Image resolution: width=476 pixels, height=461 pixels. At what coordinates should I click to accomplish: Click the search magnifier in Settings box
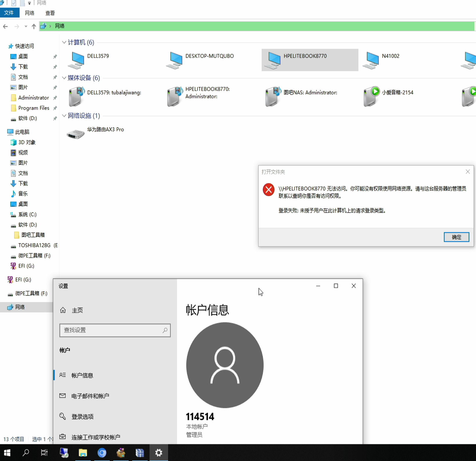pos(165,330)
